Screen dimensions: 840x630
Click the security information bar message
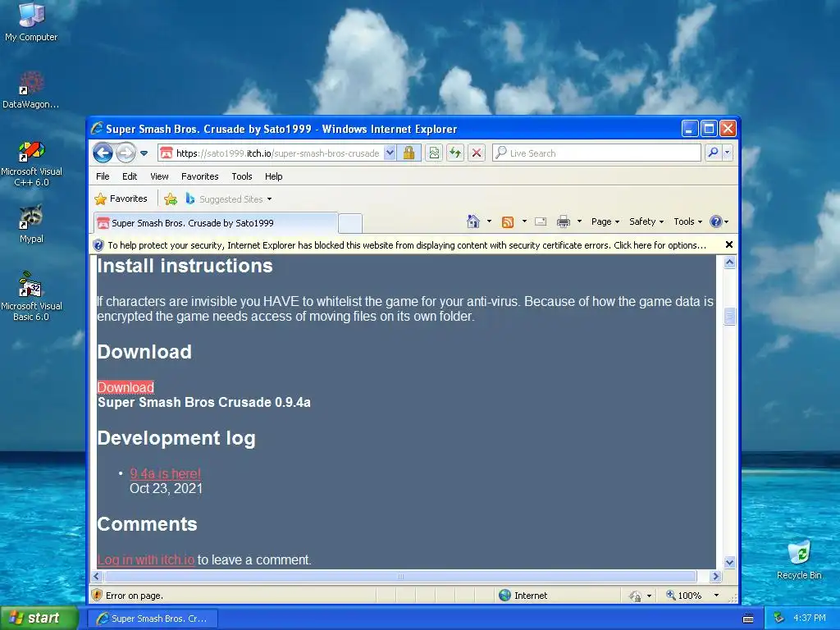tap(407, 245)
